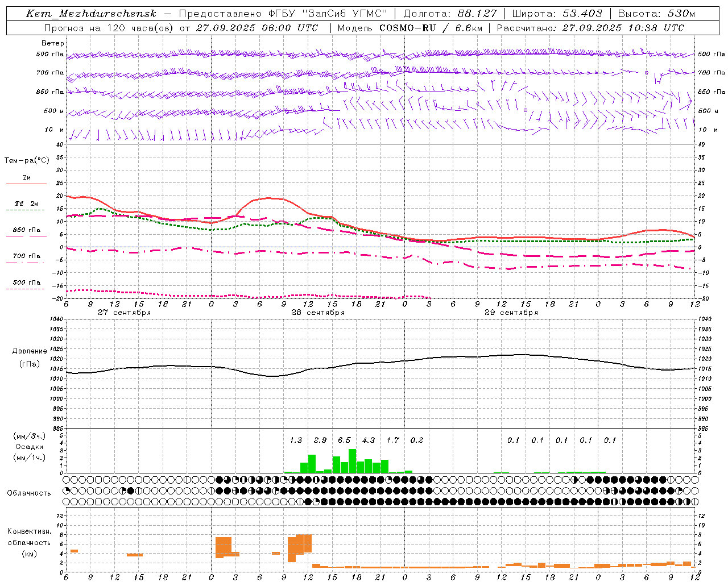Click the Конвективн. panel label
Image resolution: width=728 pixels, height=582 pixels.
[29, 531]
